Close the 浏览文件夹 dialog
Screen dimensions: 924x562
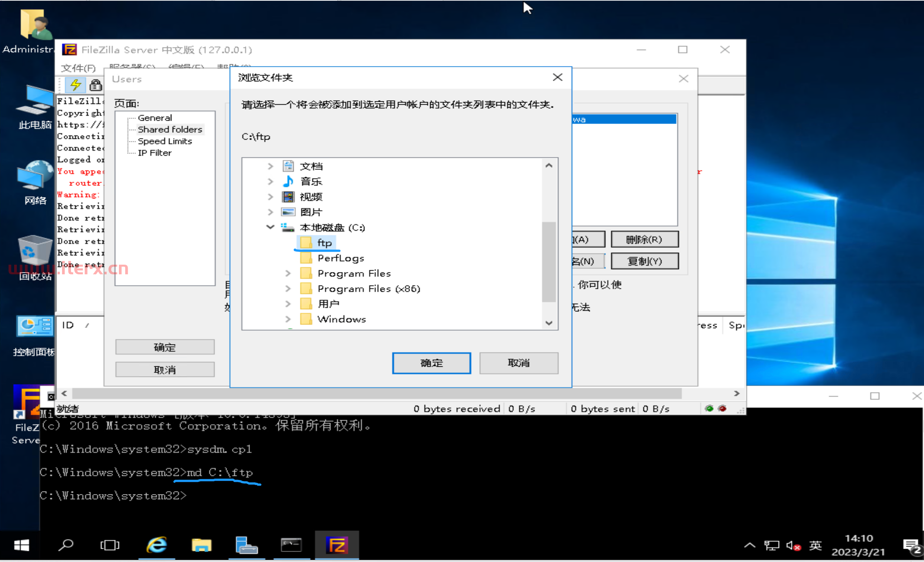coord(557,77)
